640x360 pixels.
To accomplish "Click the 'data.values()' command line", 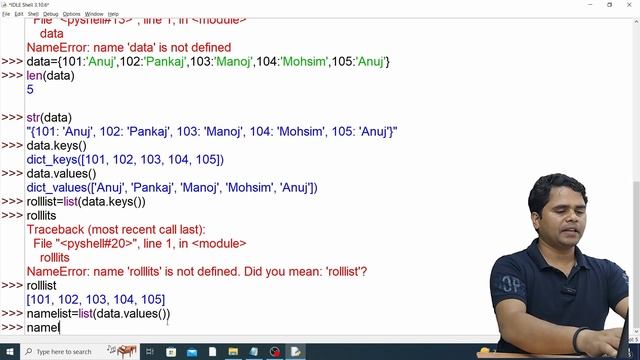I will tap(61, 173).
